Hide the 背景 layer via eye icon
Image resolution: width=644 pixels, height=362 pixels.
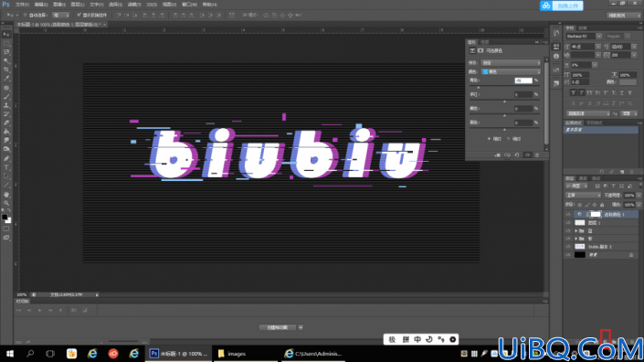[x=568, y=255]
